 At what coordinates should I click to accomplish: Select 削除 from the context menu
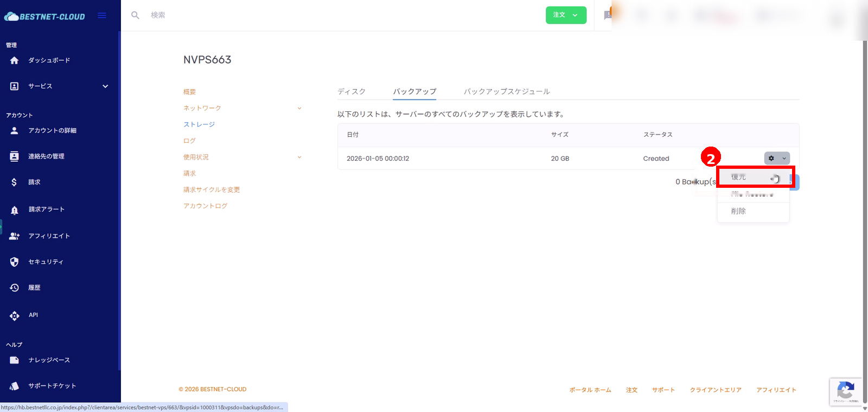click(x=738, y=211)
